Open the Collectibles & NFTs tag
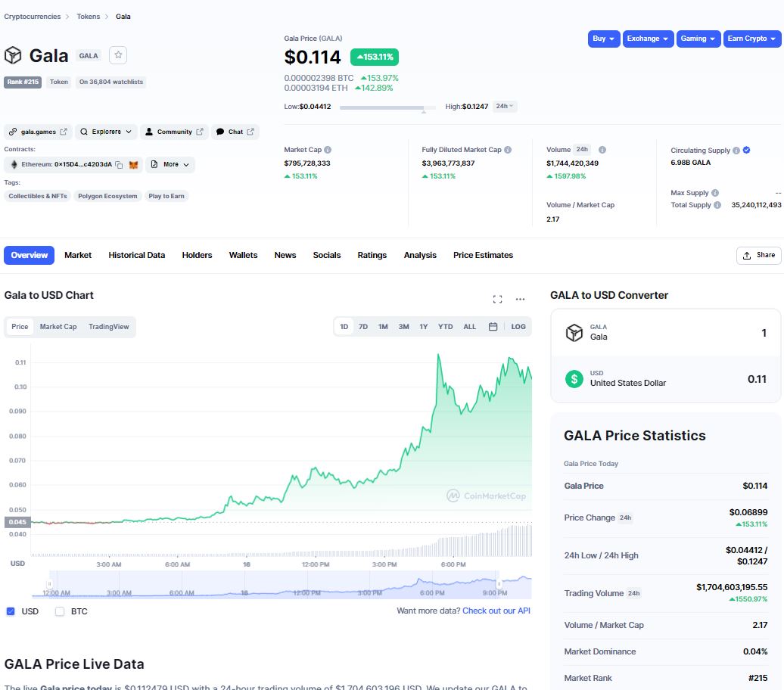 (38, 196)
